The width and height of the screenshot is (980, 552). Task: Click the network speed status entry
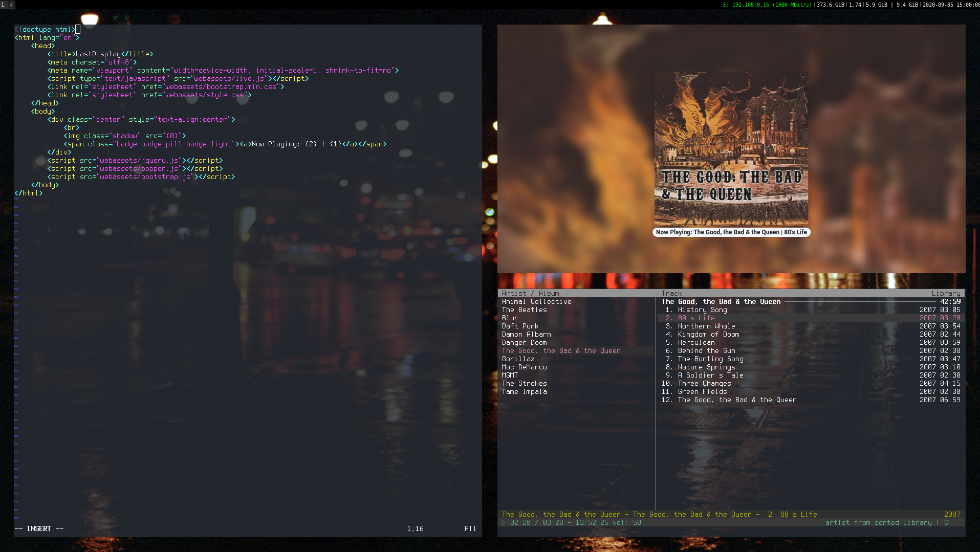pyautogui.click(x=767, y=5)
